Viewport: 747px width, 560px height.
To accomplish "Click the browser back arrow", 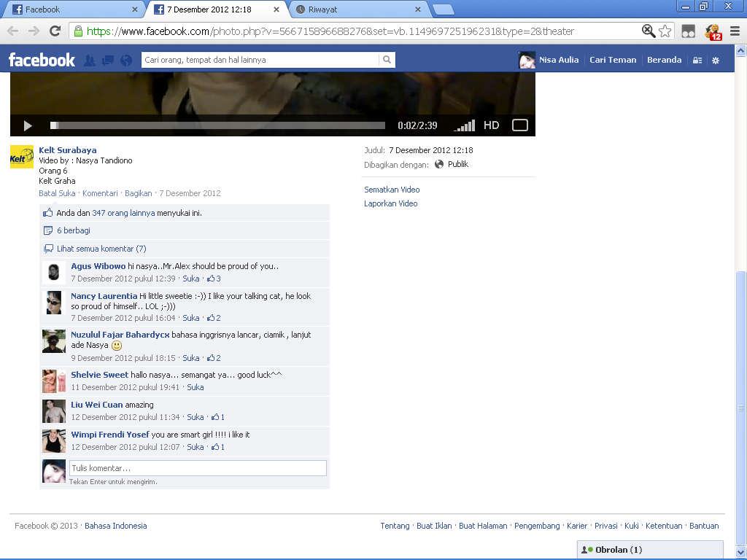I will coord(13,31).
